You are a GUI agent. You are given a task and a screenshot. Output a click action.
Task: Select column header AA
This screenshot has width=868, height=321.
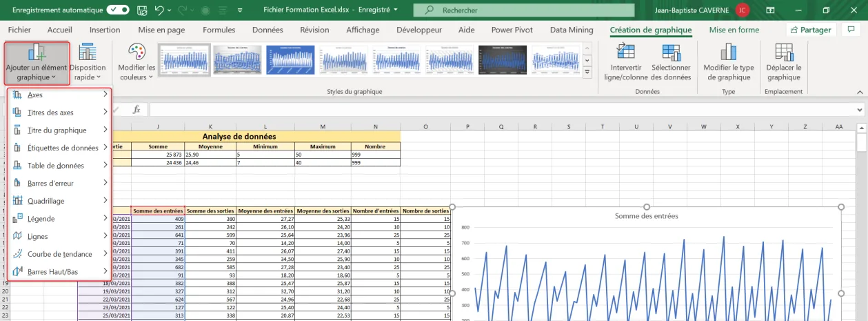tap(839, 127)
